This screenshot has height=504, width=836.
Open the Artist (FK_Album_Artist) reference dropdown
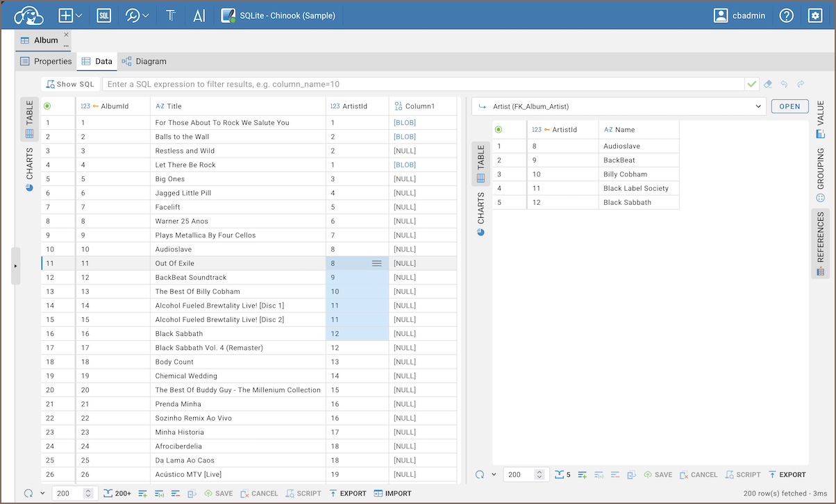pyautogui.click(x=619, y=106)
